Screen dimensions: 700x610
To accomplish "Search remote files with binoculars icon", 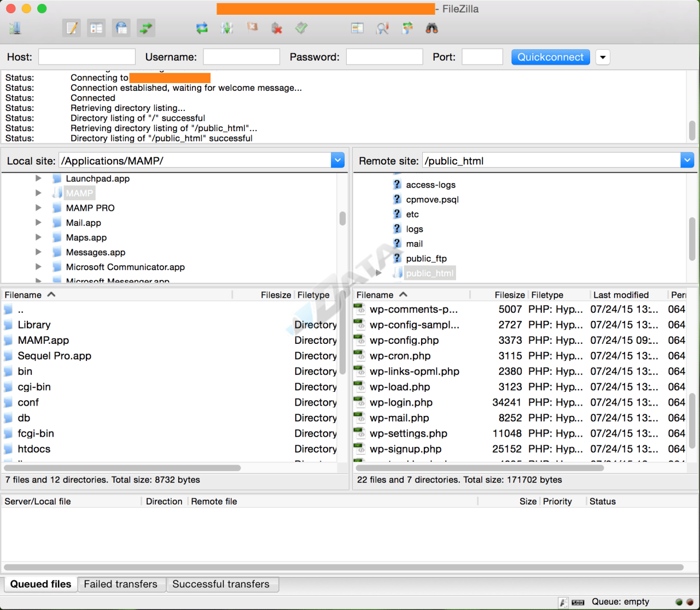I will click(431, 28).
